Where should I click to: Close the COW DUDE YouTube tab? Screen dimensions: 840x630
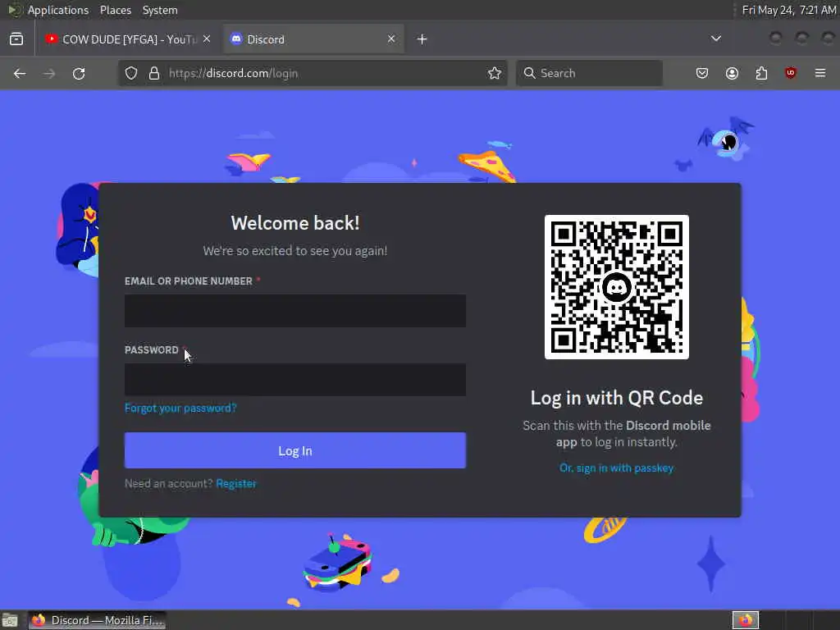click(207, 39)
